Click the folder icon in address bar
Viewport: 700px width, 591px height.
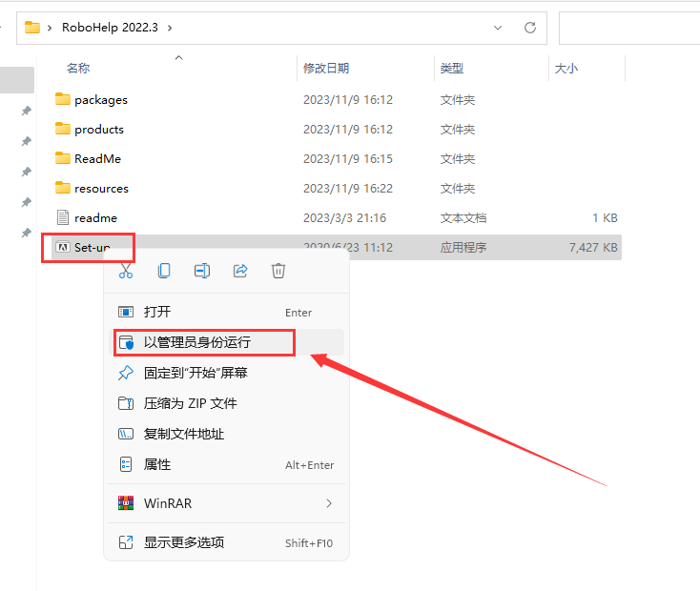tap(32, 28)
